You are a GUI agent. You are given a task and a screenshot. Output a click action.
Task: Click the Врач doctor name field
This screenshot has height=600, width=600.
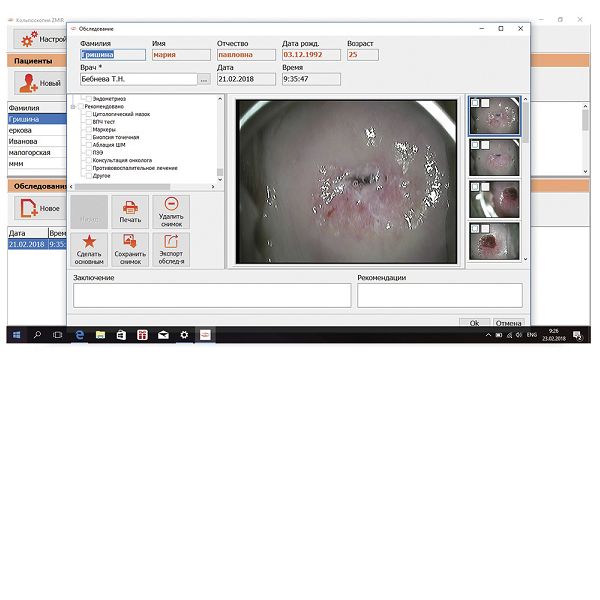tap(139, 80)
